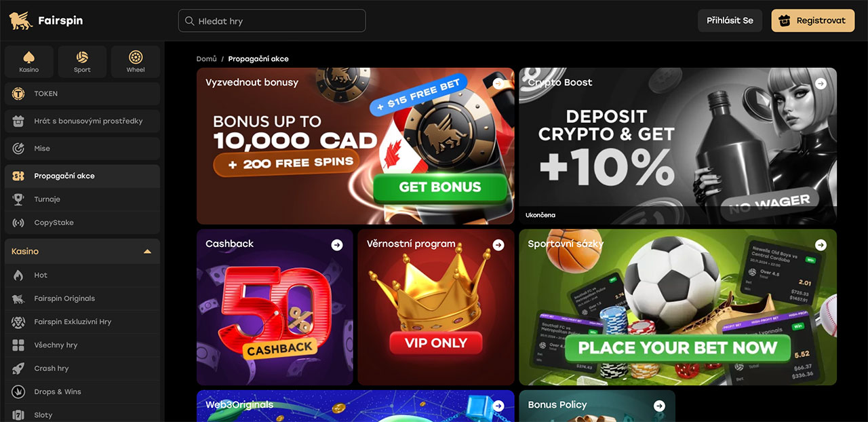This screenshot has height=422, width=868.
Task: Click the CopyStake broadcast icon
Action: click(x=19, y=223)
